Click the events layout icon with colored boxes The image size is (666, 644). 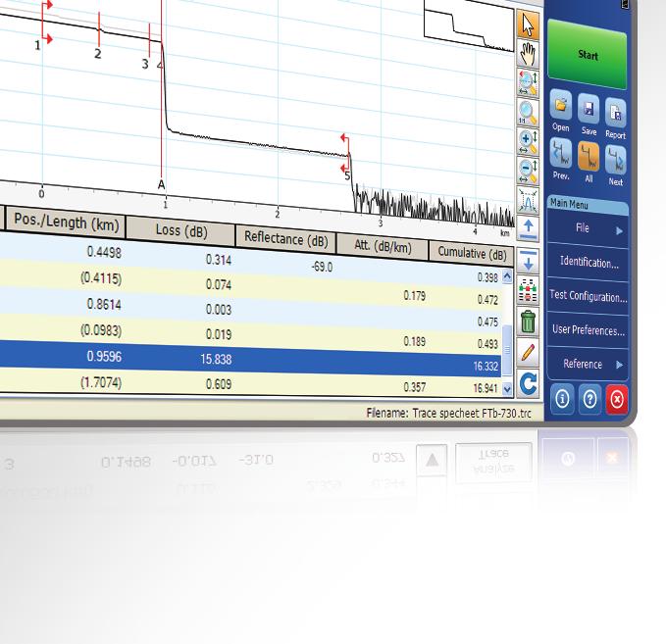point(528,291)
